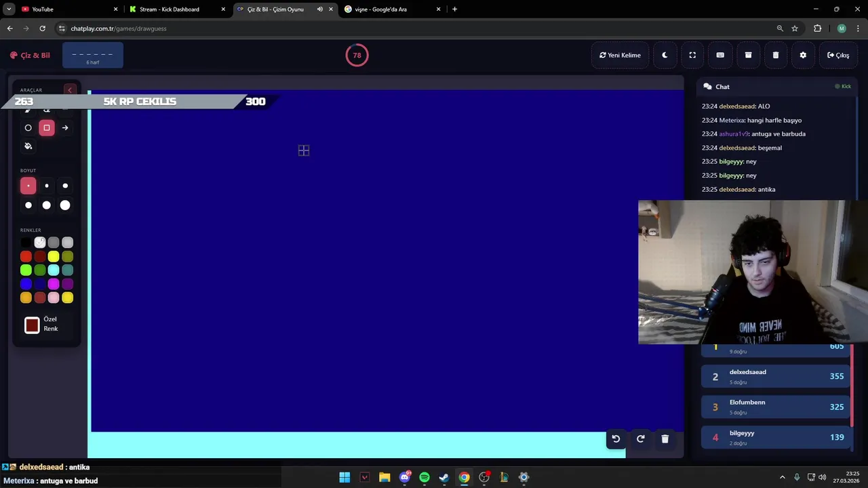Open Discord from the taskbar
Viewport: 868px width, 488px height.
[x=405, y=477]
